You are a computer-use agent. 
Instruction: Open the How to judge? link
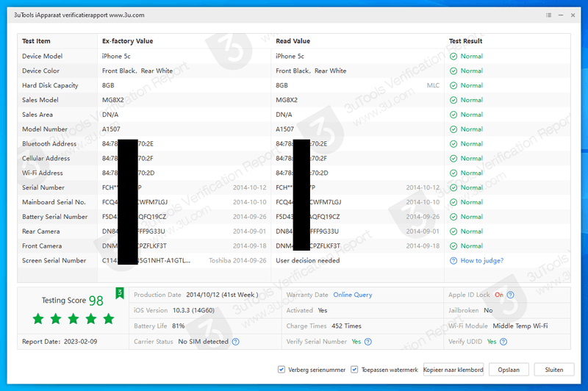[482, 260]
